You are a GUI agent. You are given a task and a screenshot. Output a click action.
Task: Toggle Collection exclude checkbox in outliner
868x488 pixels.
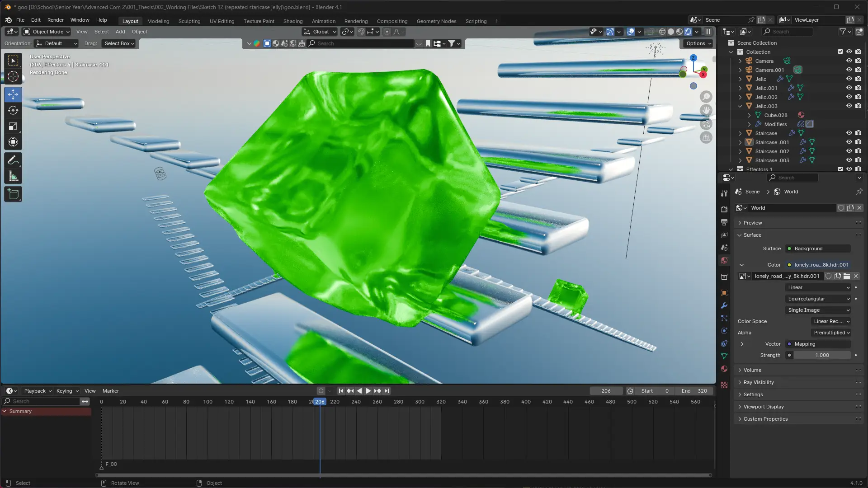click(840, 52)
